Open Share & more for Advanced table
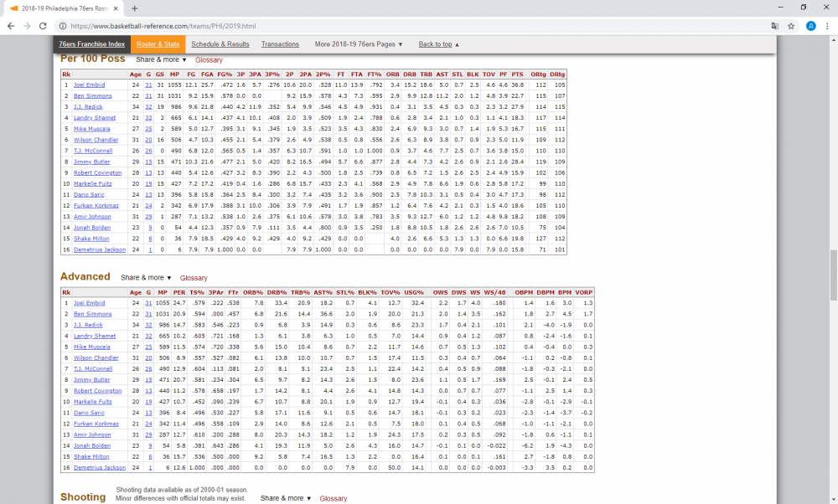Viewport: 838px width, 504px height. click(x=146, y=278)
